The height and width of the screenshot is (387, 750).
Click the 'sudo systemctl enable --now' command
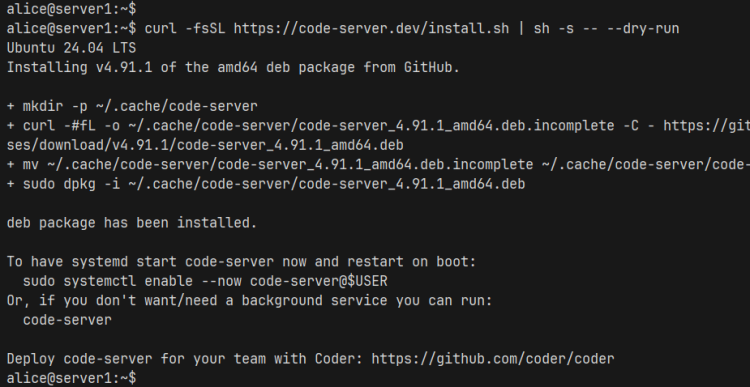[205, 281]
